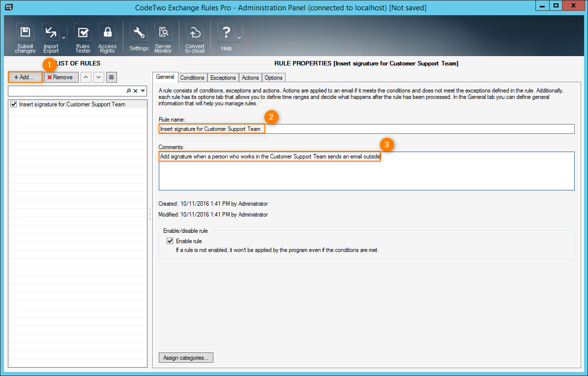Open the Help question mark icon

(226, 38)
